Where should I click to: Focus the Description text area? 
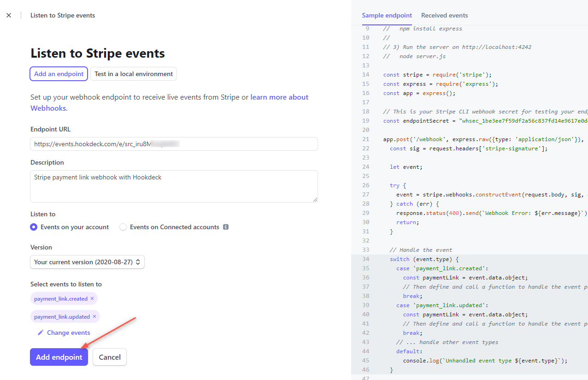(174, 186)
